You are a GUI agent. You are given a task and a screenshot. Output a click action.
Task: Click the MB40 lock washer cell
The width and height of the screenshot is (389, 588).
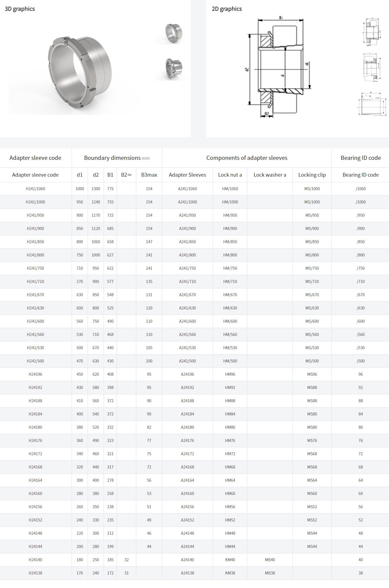click(x=270, y=560)
